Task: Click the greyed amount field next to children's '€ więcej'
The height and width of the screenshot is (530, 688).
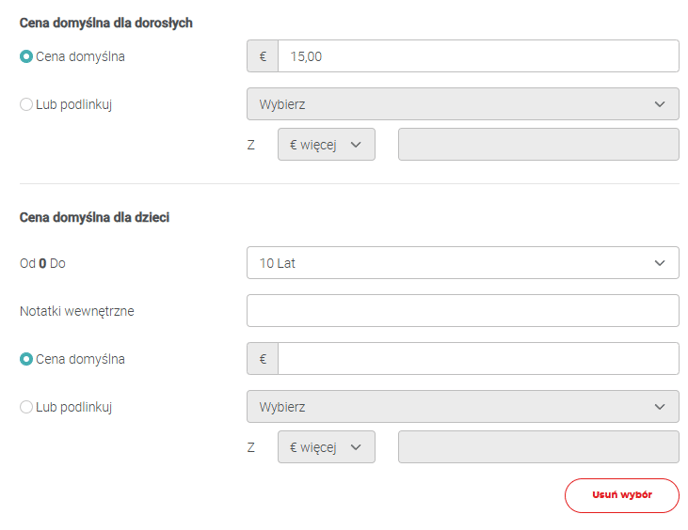Action: pos(538,447)
